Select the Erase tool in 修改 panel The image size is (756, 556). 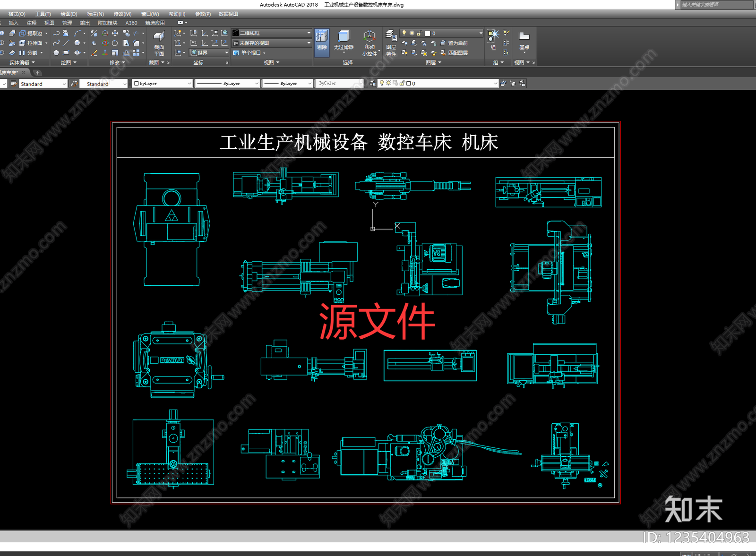(94, 53)
